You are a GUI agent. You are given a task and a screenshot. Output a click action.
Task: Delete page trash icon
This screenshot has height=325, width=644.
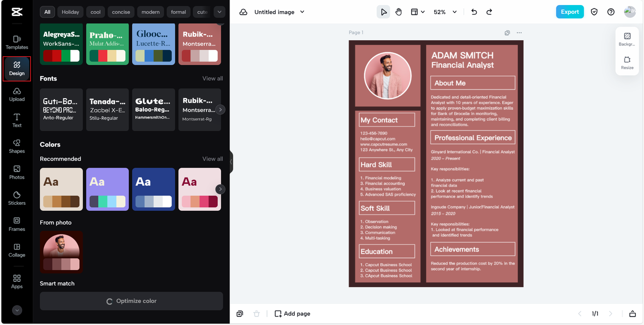[257, 314]
